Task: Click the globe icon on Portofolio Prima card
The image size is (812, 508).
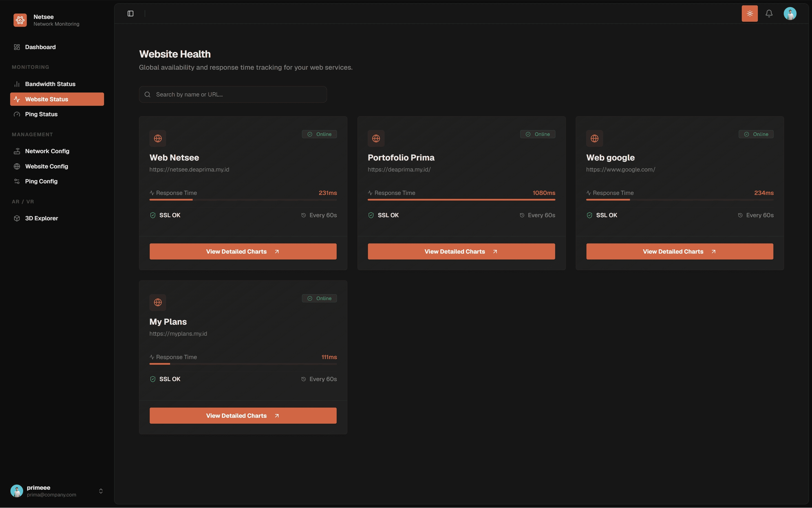Action: (376, 138)
